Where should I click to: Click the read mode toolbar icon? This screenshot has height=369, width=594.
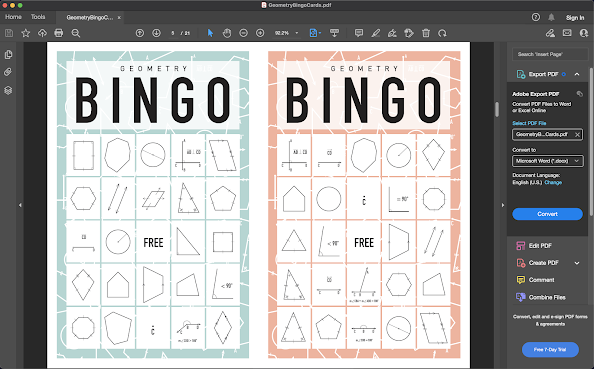(x=334, y=33)
